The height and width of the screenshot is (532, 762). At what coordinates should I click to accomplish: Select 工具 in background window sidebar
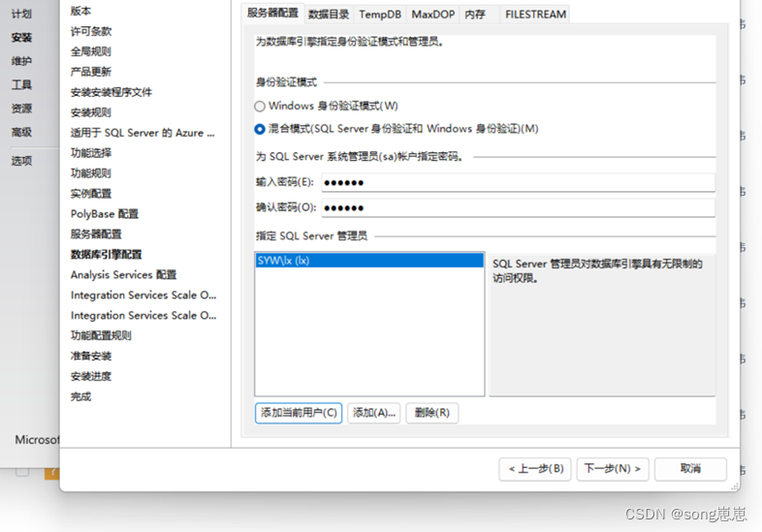(x=21, y=84)
